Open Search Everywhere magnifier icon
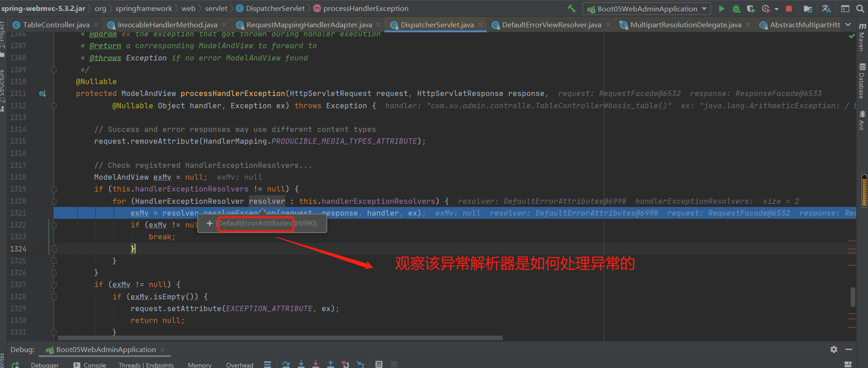Image resolution: width=868 pixels, height=368 pixels. coord(860,9)
